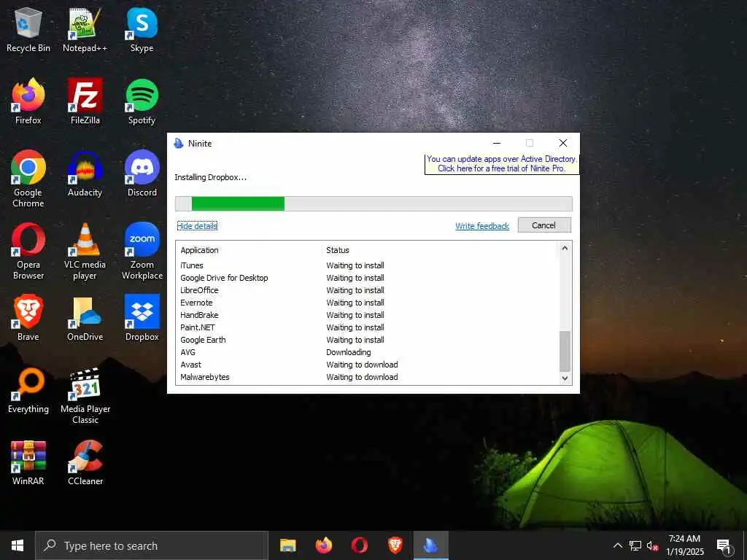This screenshot has height=560, width=747.
Task: Select the Avast row
Action: [367, 365]
